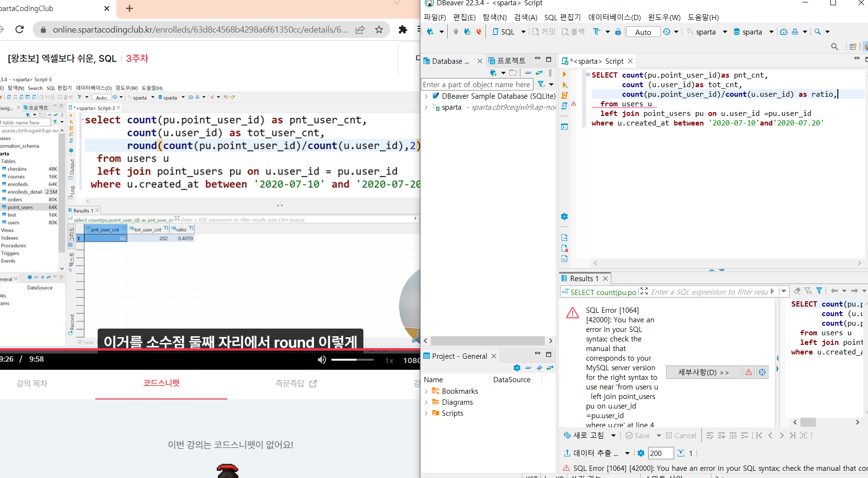Expand the Scripts folder in Project panel

click(426, 413)
